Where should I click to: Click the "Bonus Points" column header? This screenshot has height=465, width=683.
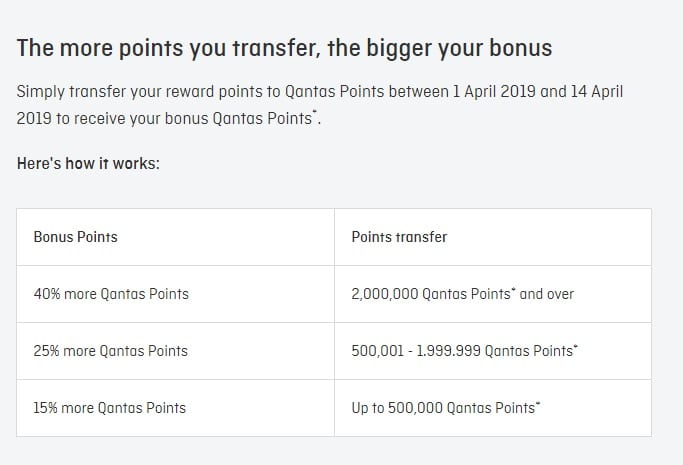click(x=75, y=237)
